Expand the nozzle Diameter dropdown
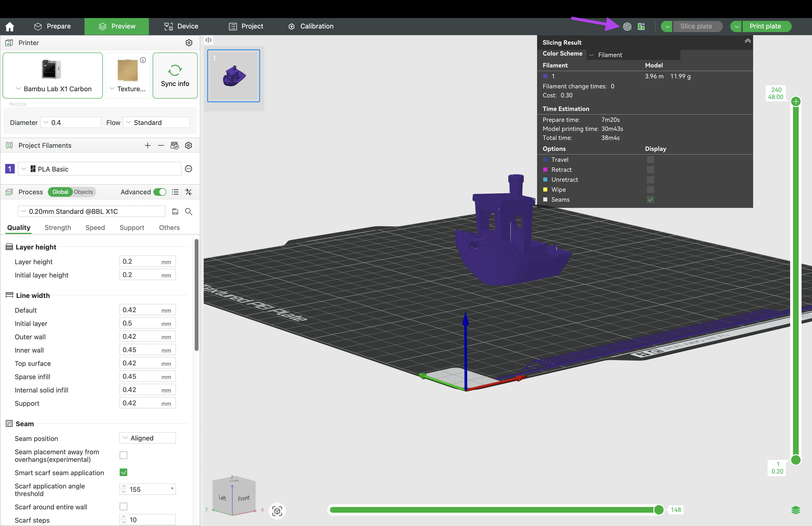The width and height of the screenshot is (812, 526). (71, 123)
